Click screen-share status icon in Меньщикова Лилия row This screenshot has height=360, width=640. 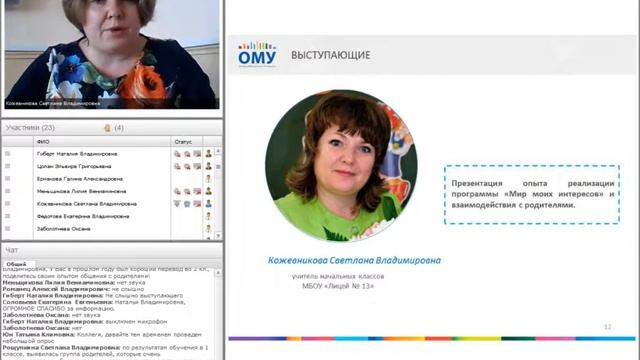(197, 191)
